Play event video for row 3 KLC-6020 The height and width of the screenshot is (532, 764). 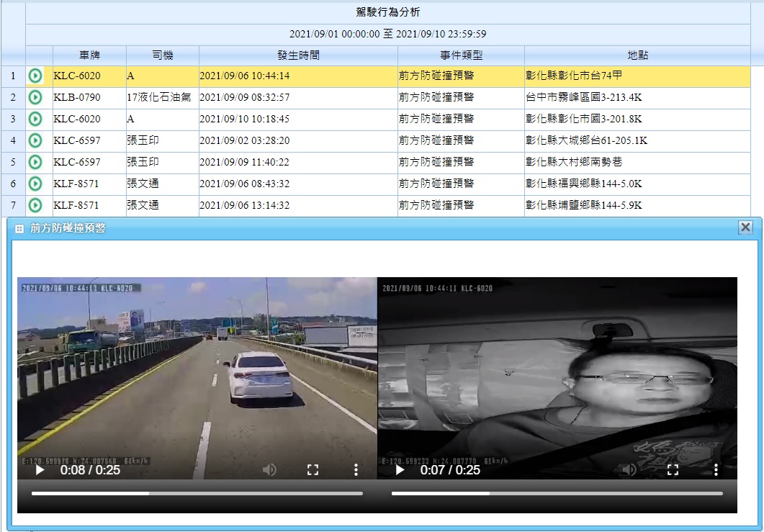[x=35, y=119]
